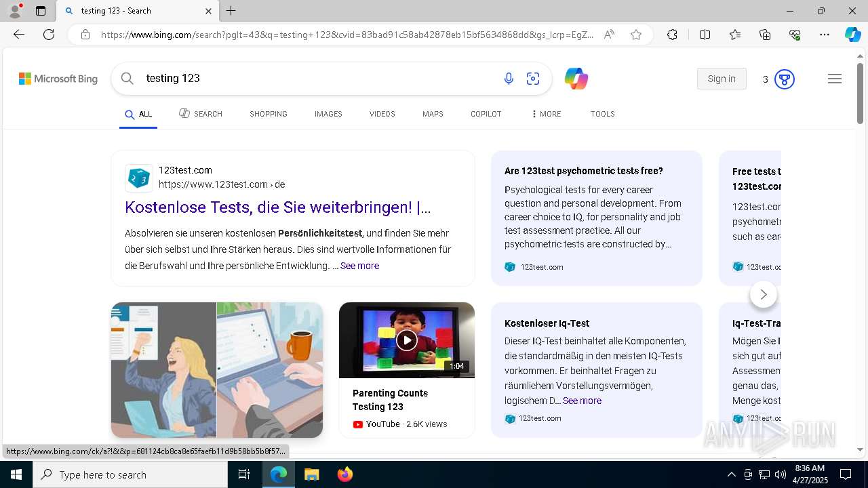
Task: Open Read aloud icon in address bar
Action: pos(609,35)
